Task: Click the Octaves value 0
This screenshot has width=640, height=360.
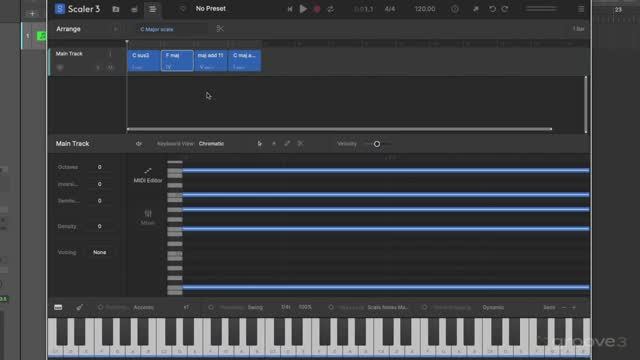Action: 100,167
